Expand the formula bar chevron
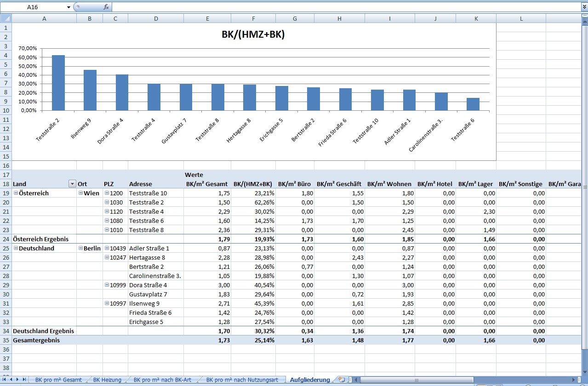Screen dimensions: 588x386 (x=584, y=7)
